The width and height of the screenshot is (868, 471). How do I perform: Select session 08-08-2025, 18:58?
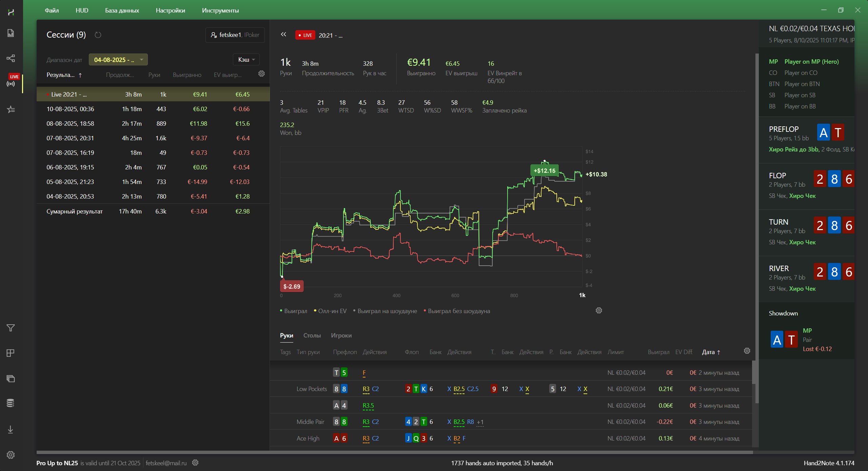[x=153, y=123]
